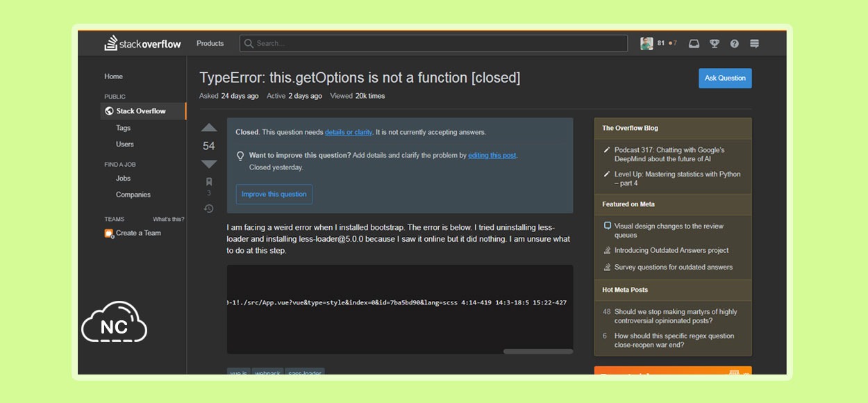The width and height of the screenshot is (868, 403).
Task: Click reputation score 81
Action: click(661, 43)
